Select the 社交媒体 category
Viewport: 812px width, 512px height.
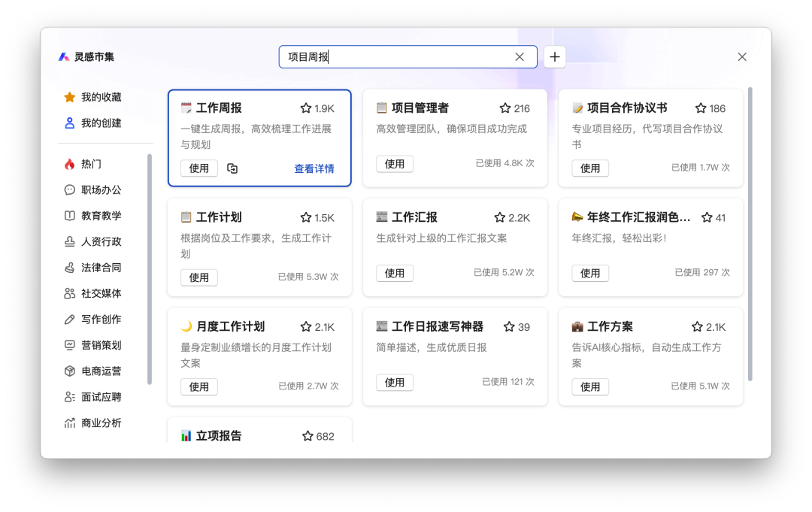pyautogui.click(x=92, y=293)
